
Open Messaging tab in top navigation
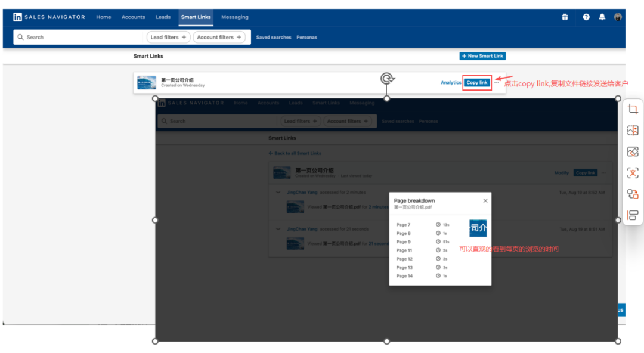click(235, 17)
